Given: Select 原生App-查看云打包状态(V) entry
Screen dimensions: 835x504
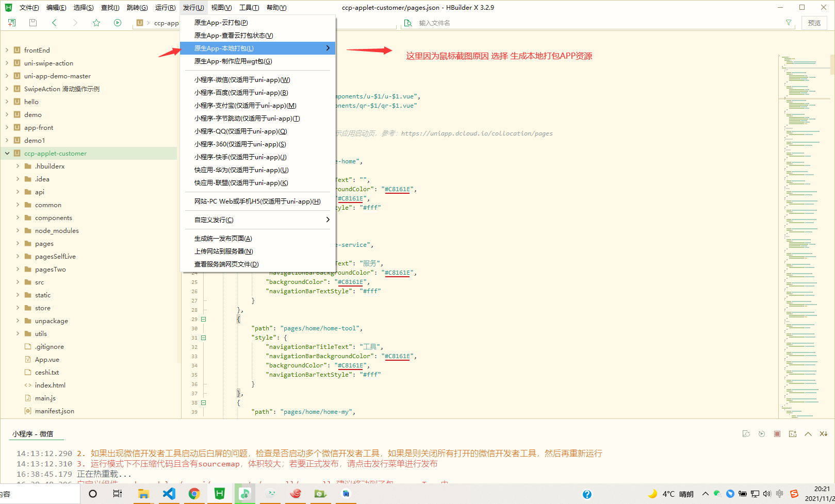Looking at the screenshot, I should point(257,36).
